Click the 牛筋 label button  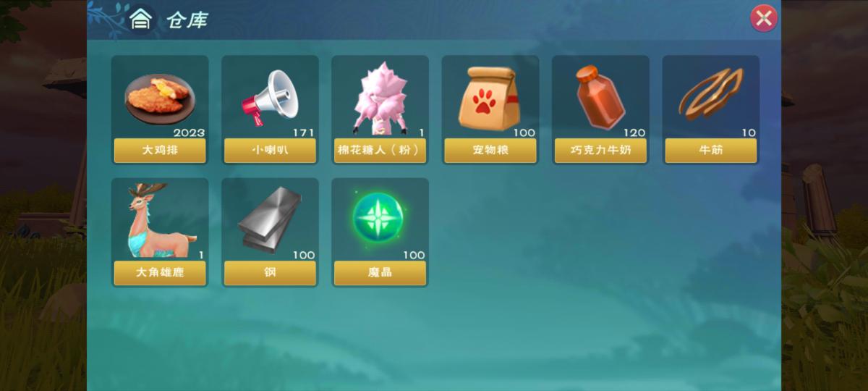[711, 151]
